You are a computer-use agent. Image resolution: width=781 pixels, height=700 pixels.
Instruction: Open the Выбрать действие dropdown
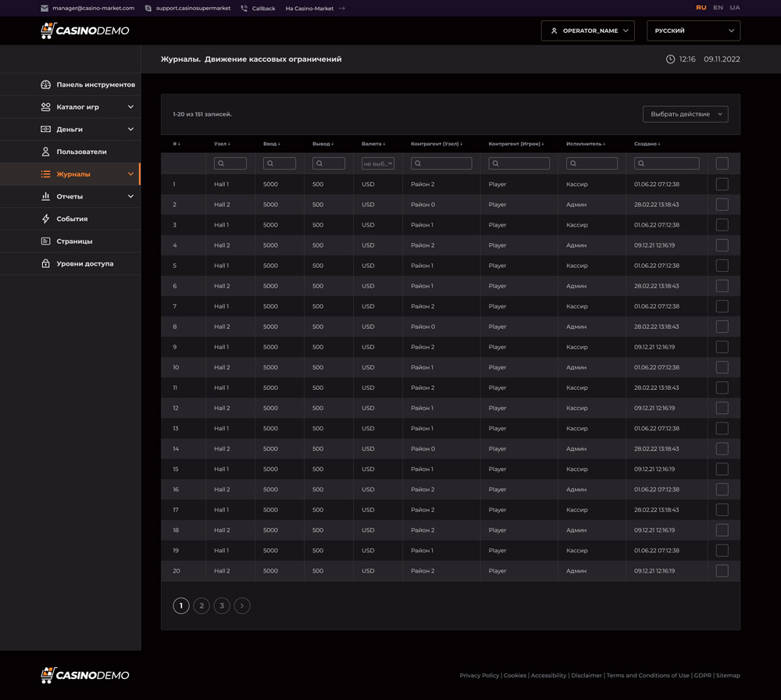(x=685, y=114)
